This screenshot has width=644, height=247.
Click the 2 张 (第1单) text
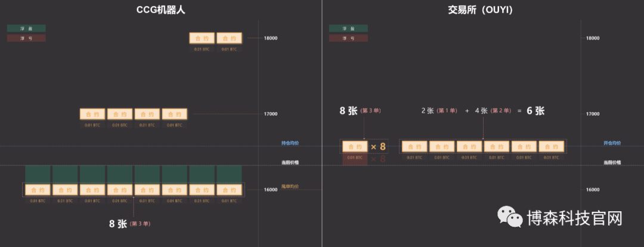coord(439,111)
